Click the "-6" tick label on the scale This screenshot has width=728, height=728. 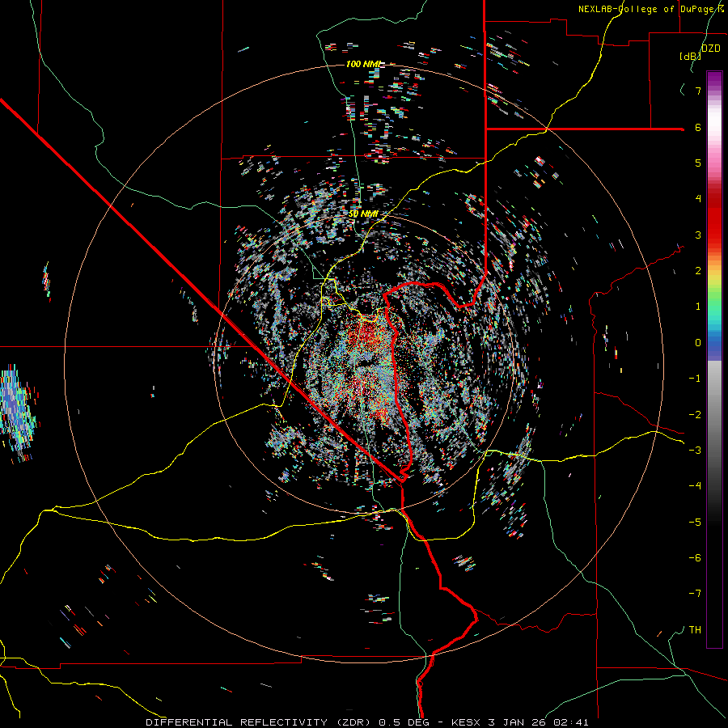[695, 558]
